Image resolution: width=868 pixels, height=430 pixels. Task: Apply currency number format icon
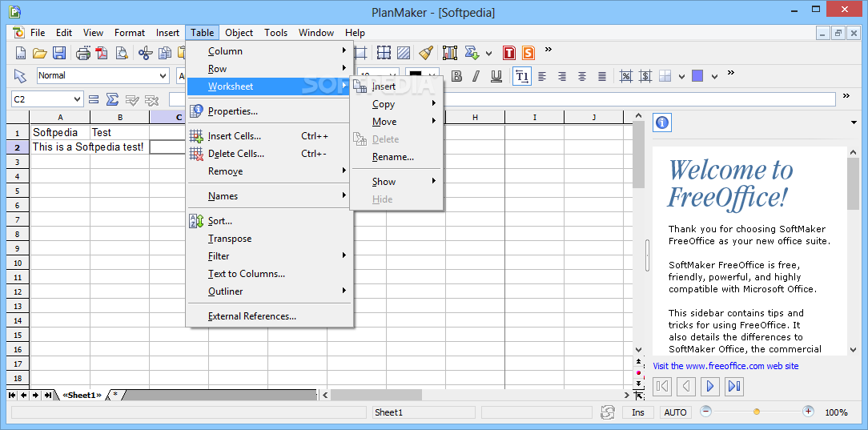click(645, 76)
